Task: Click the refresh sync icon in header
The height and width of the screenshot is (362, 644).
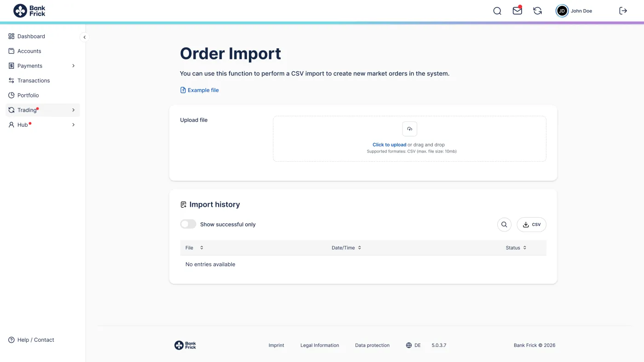Action: [x=537, y=11]
